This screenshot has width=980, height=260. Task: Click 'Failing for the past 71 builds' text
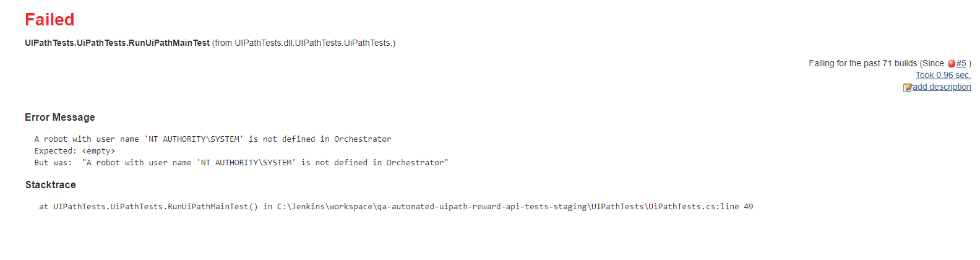coord(863,63)
